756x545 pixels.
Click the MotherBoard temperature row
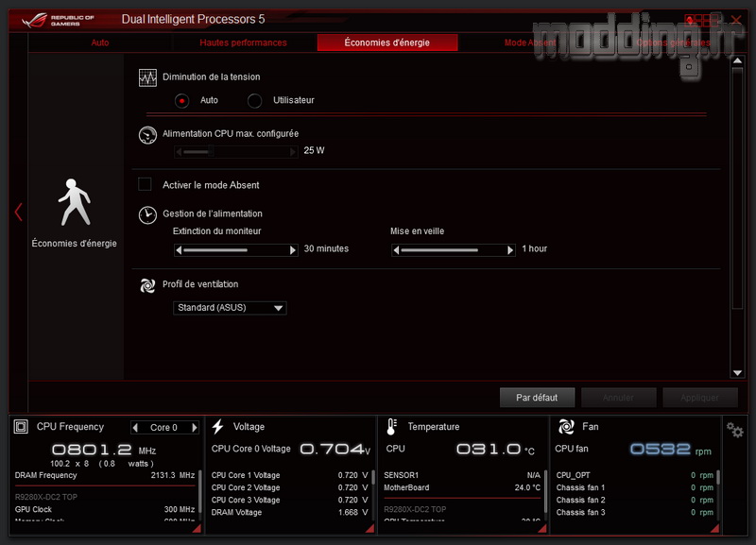pyautogui.click(x=462, y=487)
